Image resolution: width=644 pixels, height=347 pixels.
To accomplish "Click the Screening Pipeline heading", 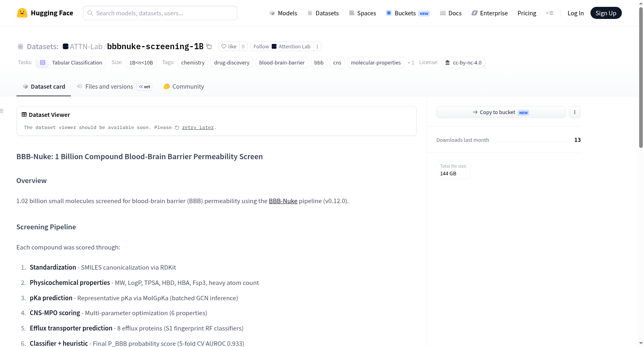I will (x=46, y=227).
